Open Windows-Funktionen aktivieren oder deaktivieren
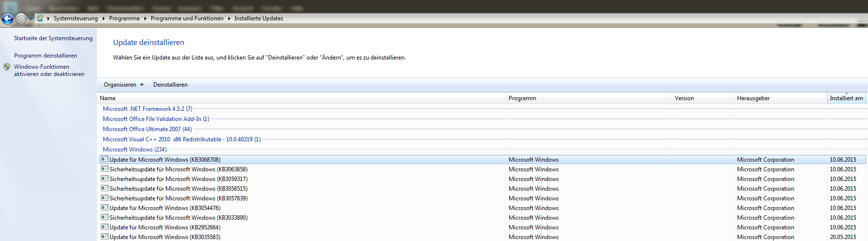Image resolution: width=868 pixels, height=241 pixels. click(49, 71)
